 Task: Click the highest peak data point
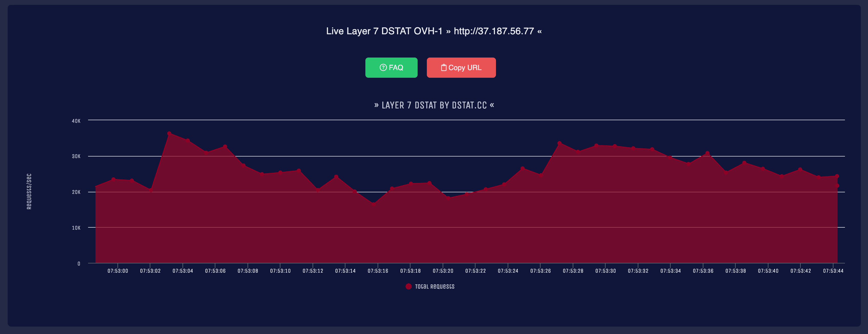(169, 134)
